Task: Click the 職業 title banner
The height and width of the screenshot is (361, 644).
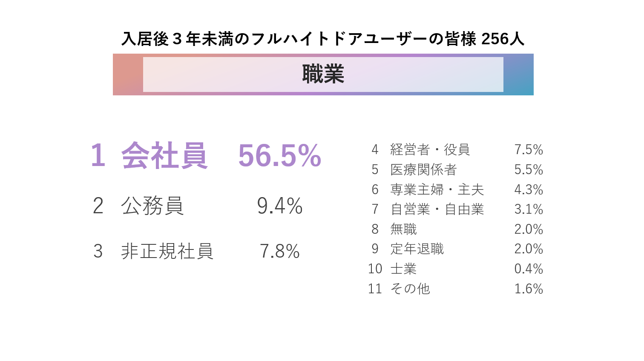Action: [x=323, y=74]
